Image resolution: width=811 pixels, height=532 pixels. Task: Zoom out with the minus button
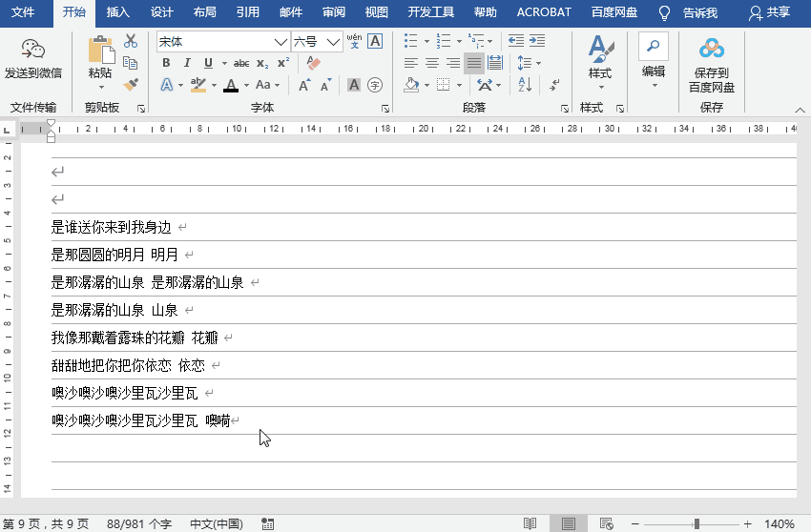click(x=635, y=523)
